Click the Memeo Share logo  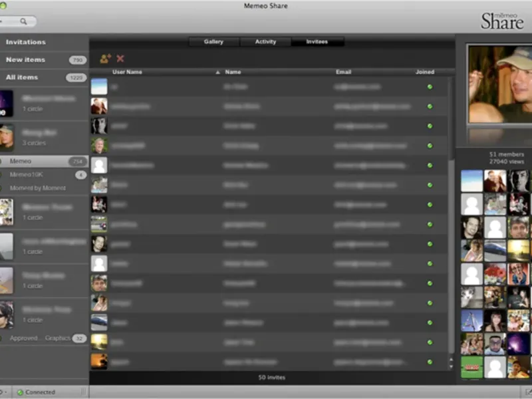tap(502, 21)
